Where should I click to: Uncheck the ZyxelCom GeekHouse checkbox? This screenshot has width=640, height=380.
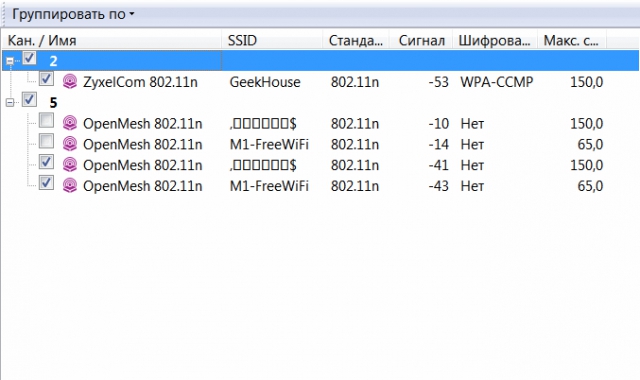coord(46,79)
